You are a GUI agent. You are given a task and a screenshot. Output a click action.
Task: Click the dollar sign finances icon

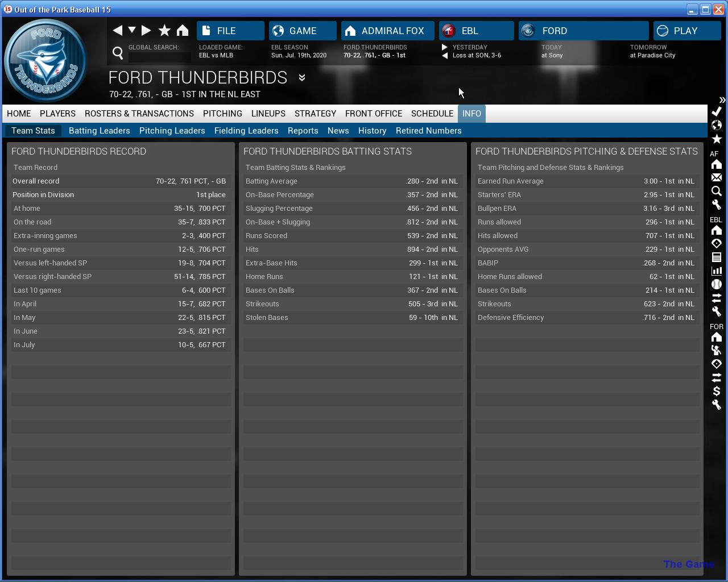pos(717,391)
